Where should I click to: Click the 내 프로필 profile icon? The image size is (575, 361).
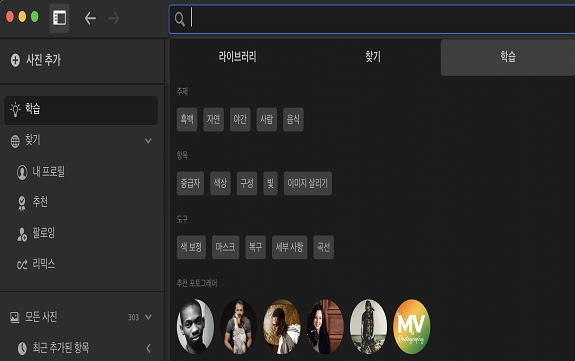[x=22, y=172]
